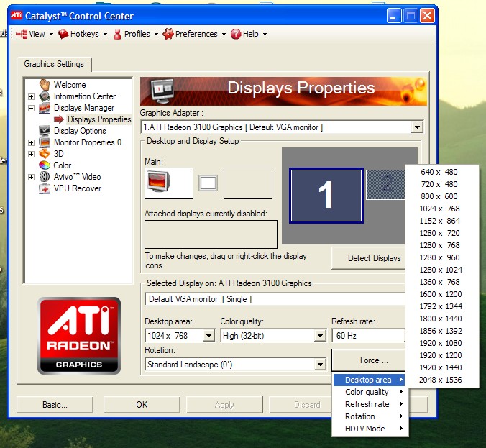Click the Information Center tree icon
The height and width of the screenshot is (448, 486).
point(45,96)
